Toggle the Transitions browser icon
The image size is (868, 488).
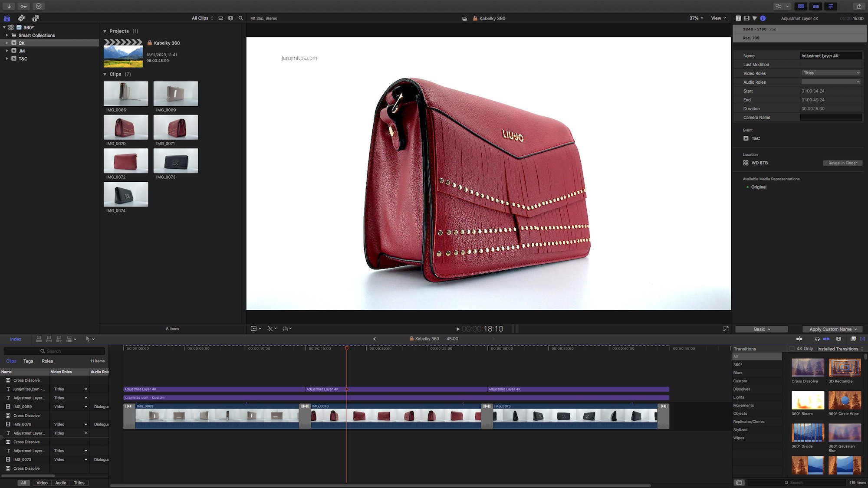point(862,339)
